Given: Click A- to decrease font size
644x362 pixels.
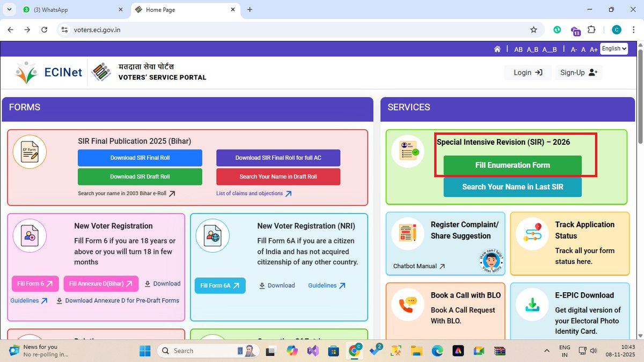Looking at the screenshot, I should (574, 49).
